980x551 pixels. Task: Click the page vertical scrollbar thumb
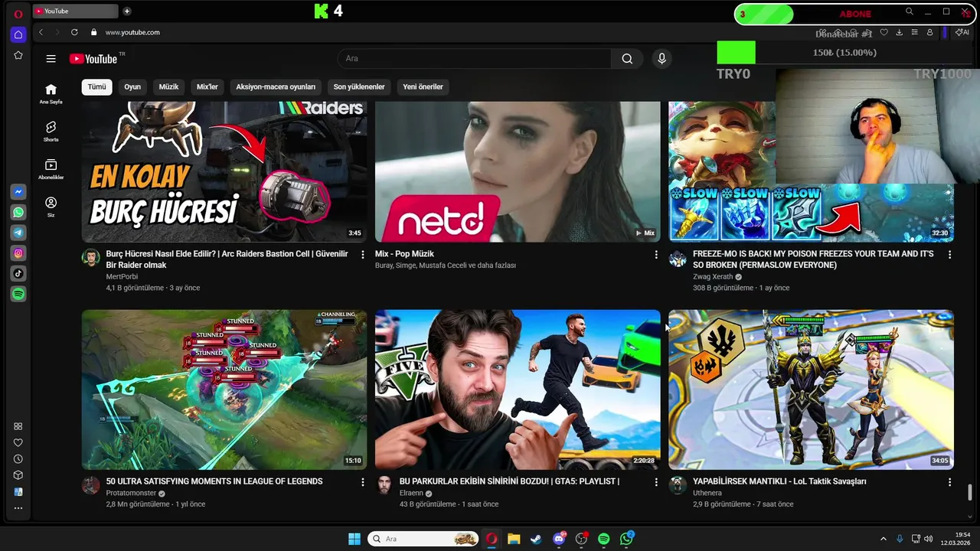click(971, 492)
